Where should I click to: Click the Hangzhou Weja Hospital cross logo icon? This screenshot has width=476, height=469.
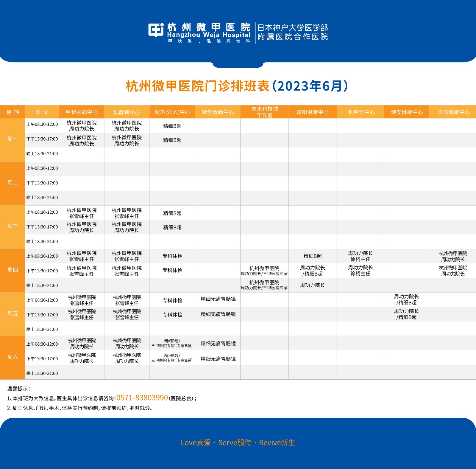156,30
